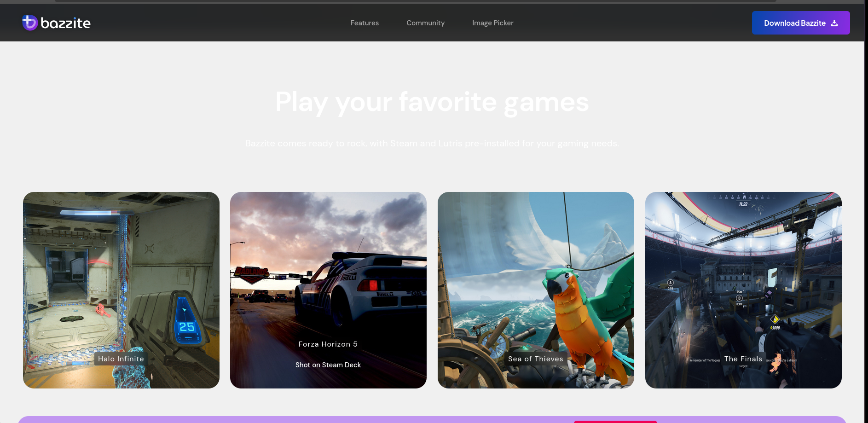Click the Steam and Lutris description text

click(x=432, y=144)
